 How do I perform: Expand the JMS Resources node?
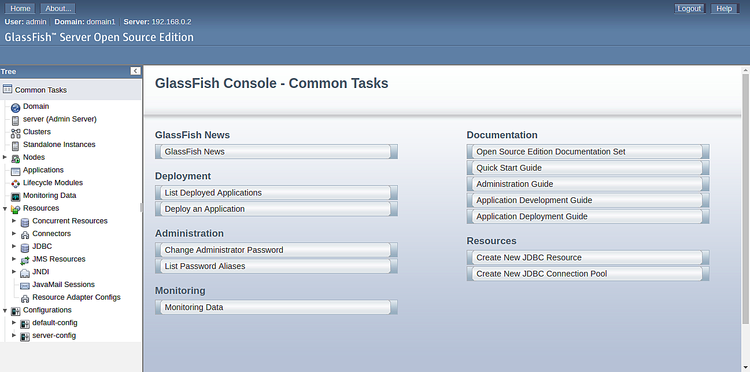click(14, 259)
